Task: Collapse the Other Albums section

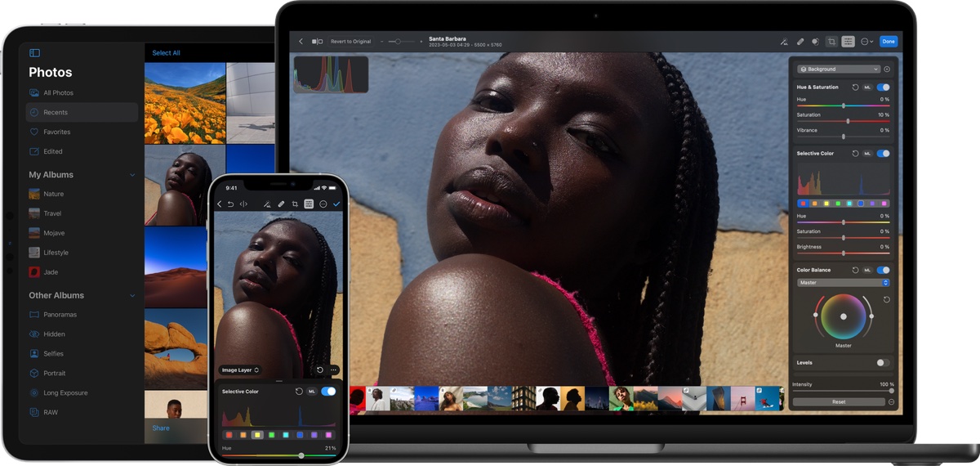Action: pyautogui.click(x=132, y=296)
